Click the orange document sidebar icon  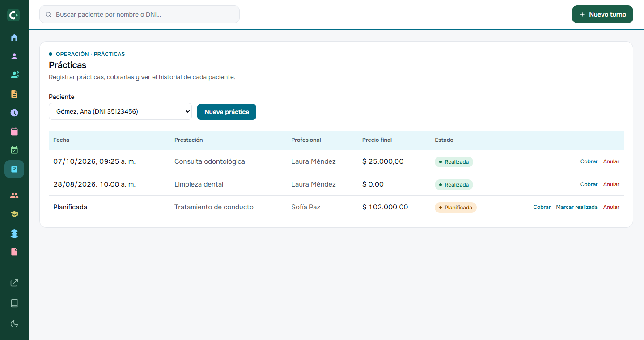point(14,94)
